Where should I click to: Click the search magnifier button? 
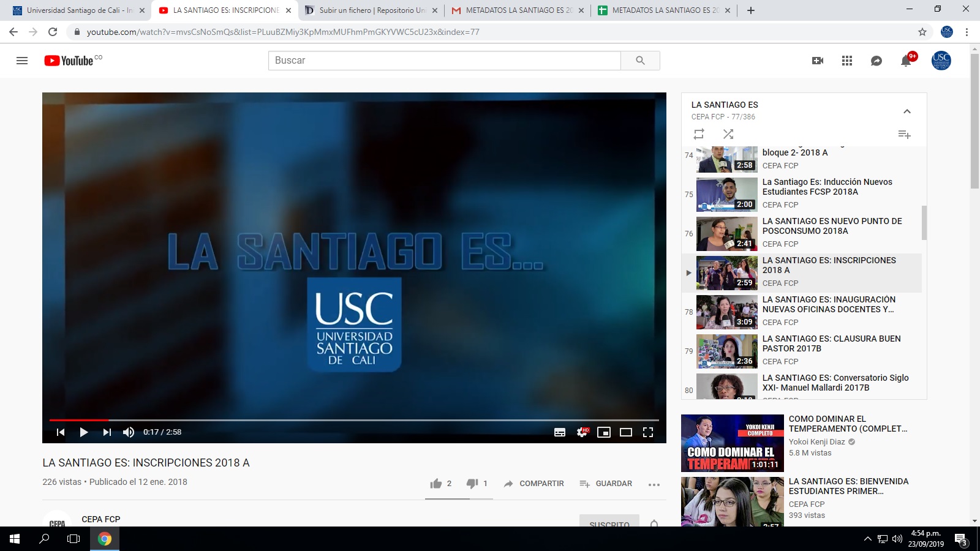point(640,61)
